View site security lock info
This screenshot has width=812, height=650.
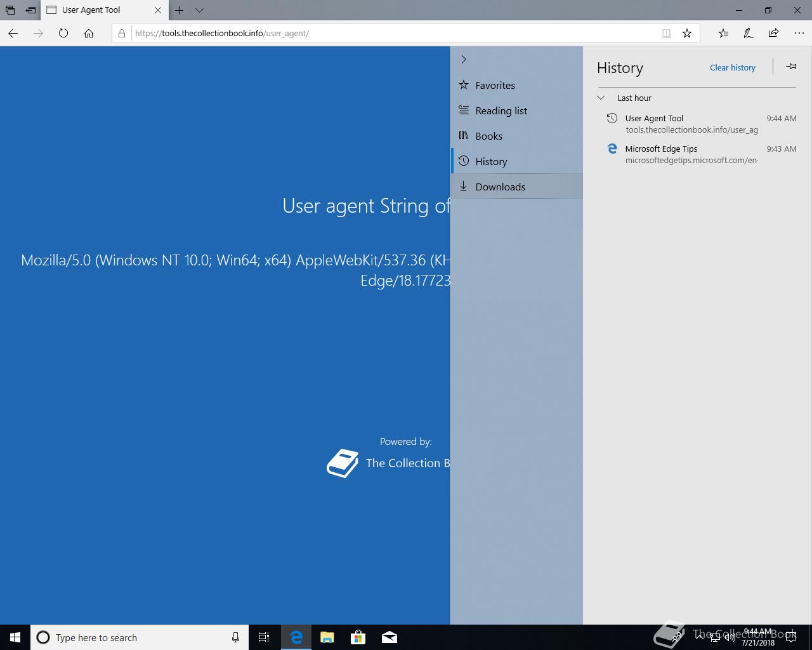122,33
